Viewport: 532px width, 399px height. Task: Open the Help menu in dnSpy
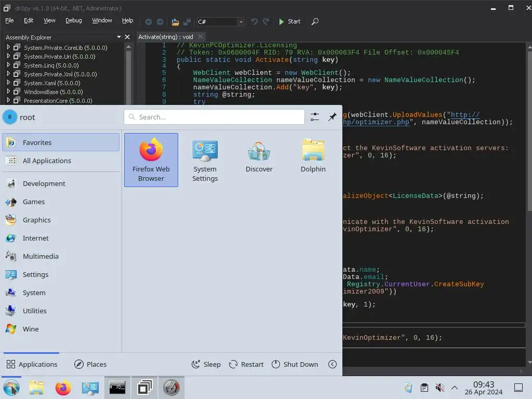tap(128, 20)
